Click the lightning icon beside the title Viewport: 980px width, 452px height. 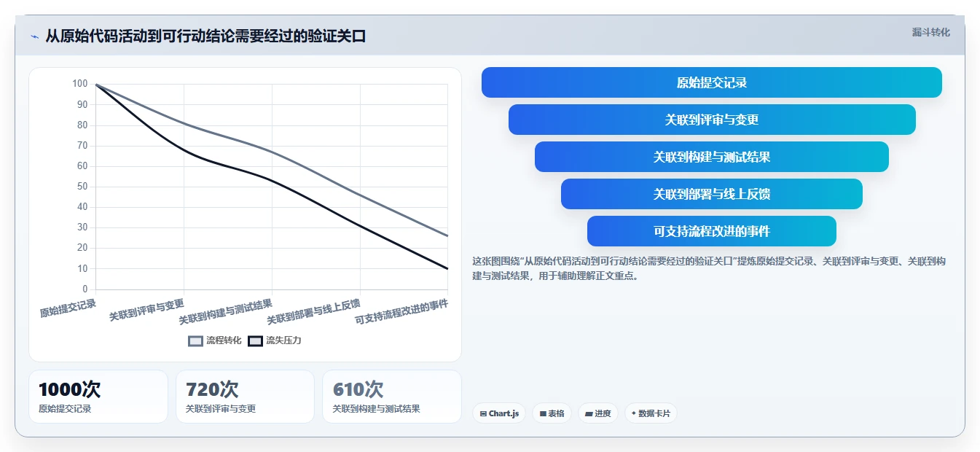click(34, 36)
